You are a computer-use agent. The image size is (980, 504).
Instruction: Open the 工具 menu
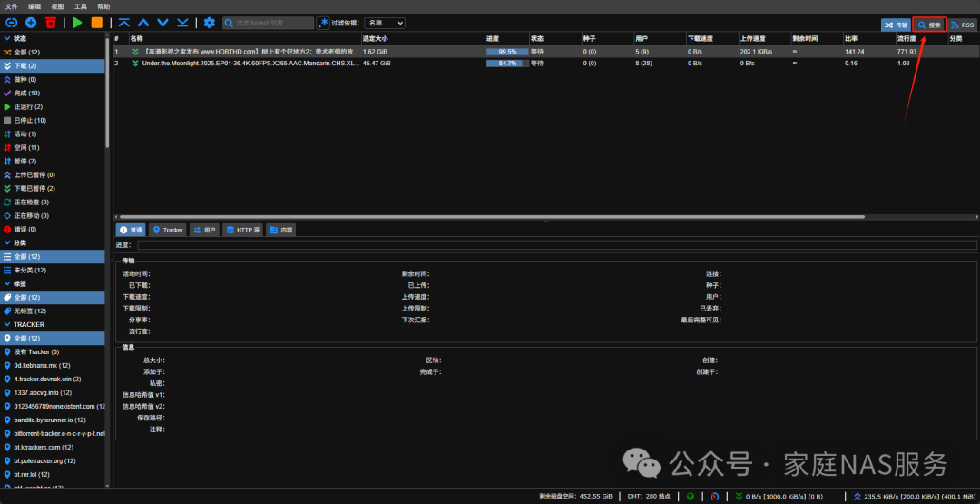coord(81,6)
